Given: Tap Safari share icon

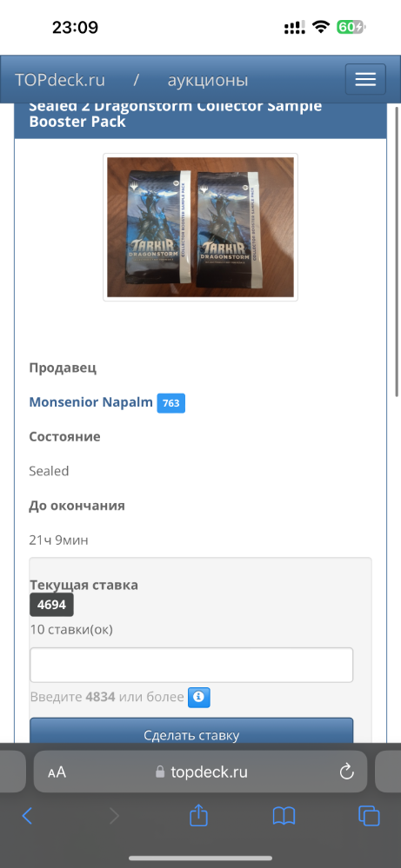Looking at the screenshot, I should (x=198, y=815).
